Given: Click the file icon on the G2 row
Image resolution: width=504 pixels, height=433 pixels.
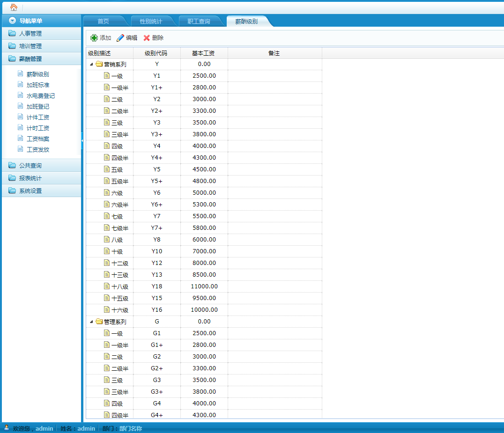Looking at the screenshot, I should point(107,356).
